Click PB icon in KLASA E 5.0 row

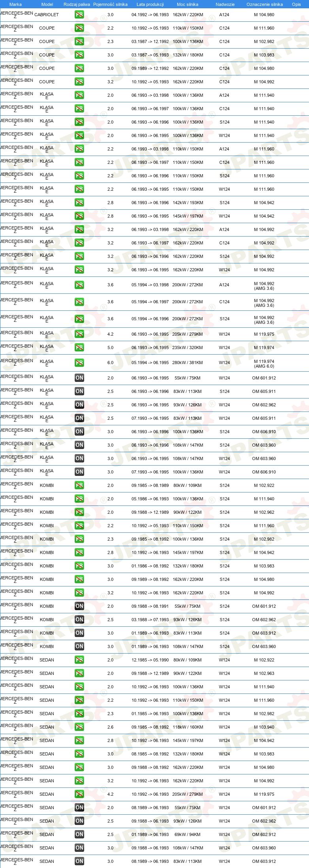tap(79, 348)
